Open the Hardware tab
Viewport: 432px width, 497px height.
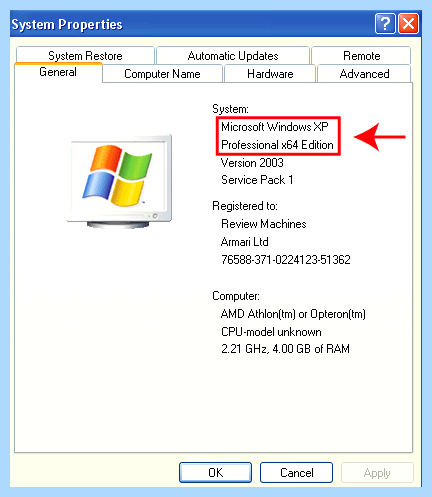click(270, 74)
